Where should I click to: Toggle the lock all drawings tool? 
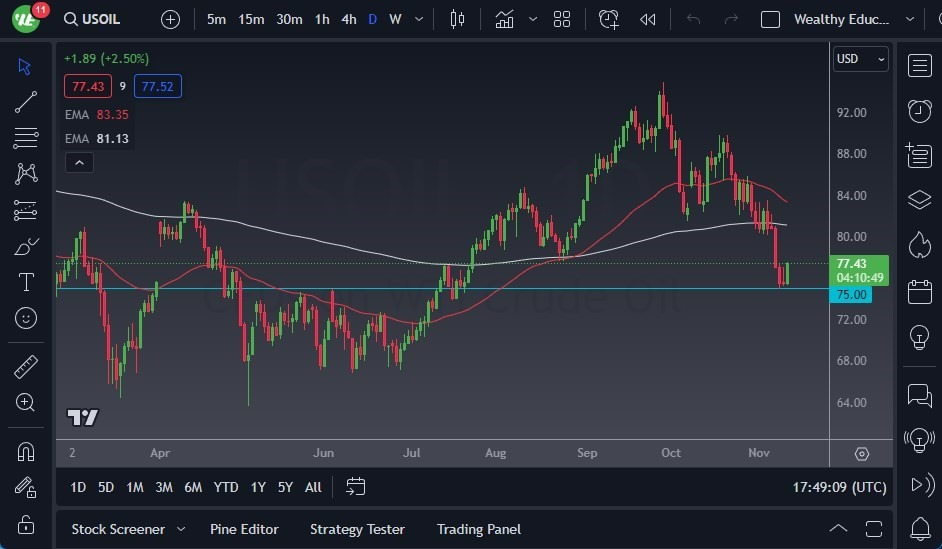[26, 524]
